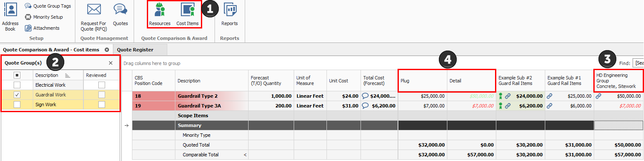Screen dimensions: 644x161
Task: Open Quote Group Tags
Action: click(x=48, y=6)
